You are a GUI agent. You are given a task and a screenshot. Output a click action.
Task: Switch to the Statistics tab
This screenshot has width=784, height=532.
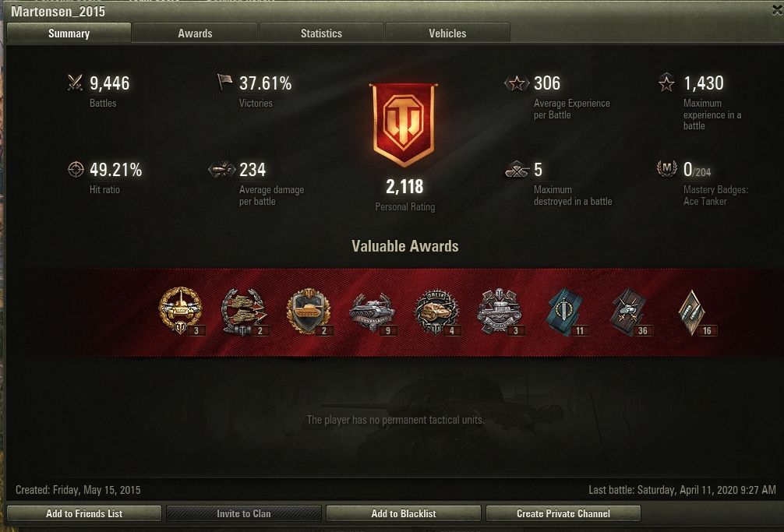(321, 33)
